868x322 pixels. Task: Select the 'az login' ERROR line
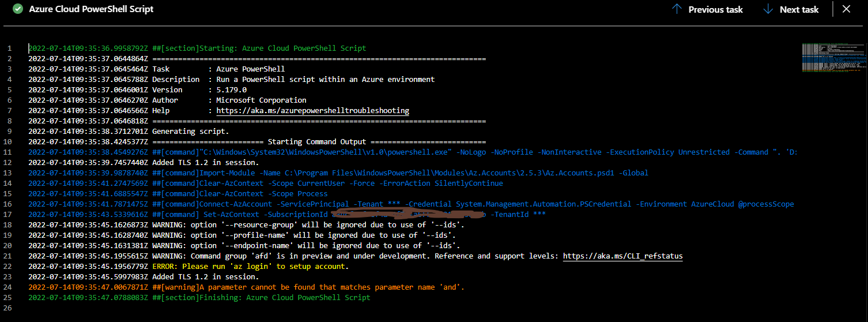point(188,266)
